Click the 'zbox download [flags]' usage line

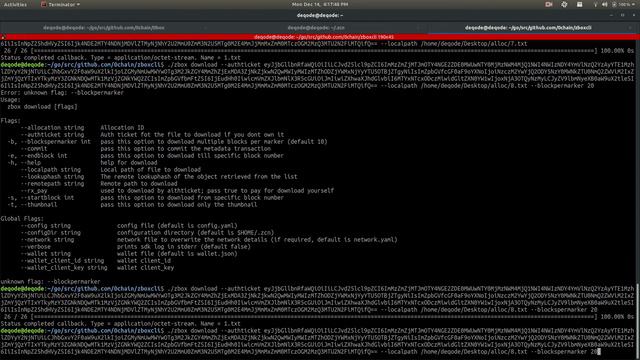click(42, 107)
